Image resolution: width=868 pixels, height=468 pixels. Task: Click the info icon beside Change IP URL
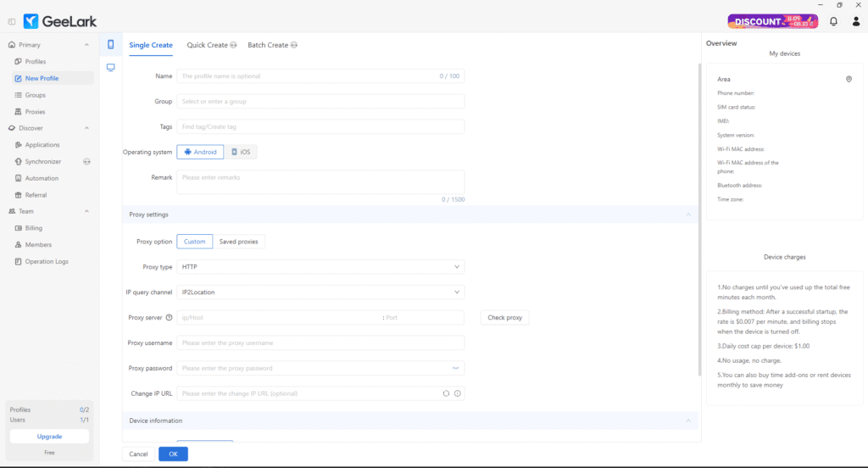tap(458, 393)
